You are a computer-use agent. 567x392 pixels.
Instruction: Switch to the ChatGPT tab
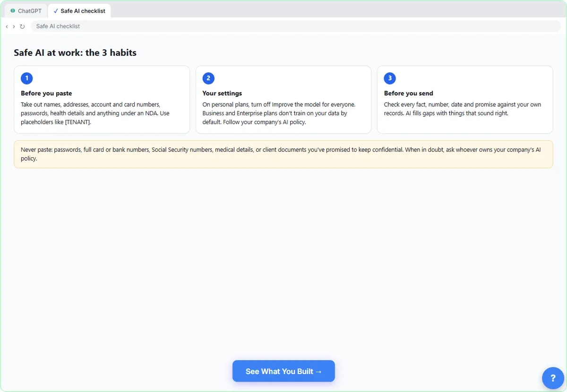coord(26,11)
